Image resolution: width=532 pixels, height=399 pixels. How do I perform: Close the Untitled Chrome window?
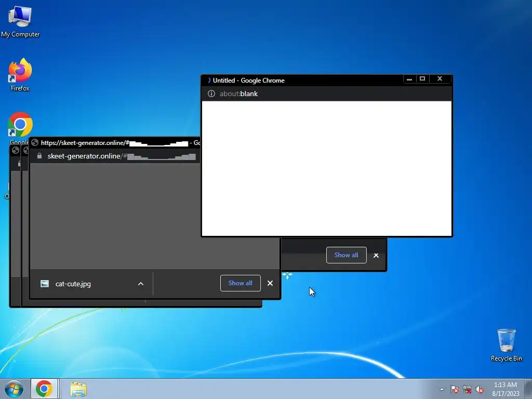coord(440,79)
